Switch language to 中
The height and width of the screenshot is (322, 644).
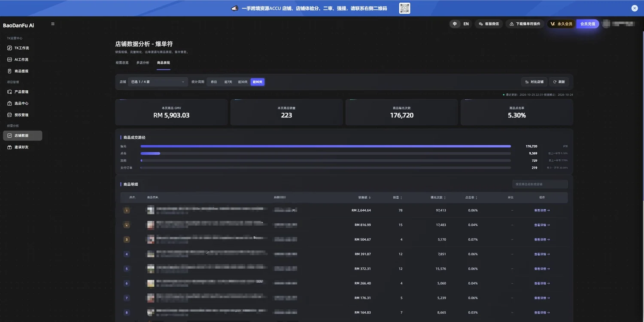click(x=455, y=24)
